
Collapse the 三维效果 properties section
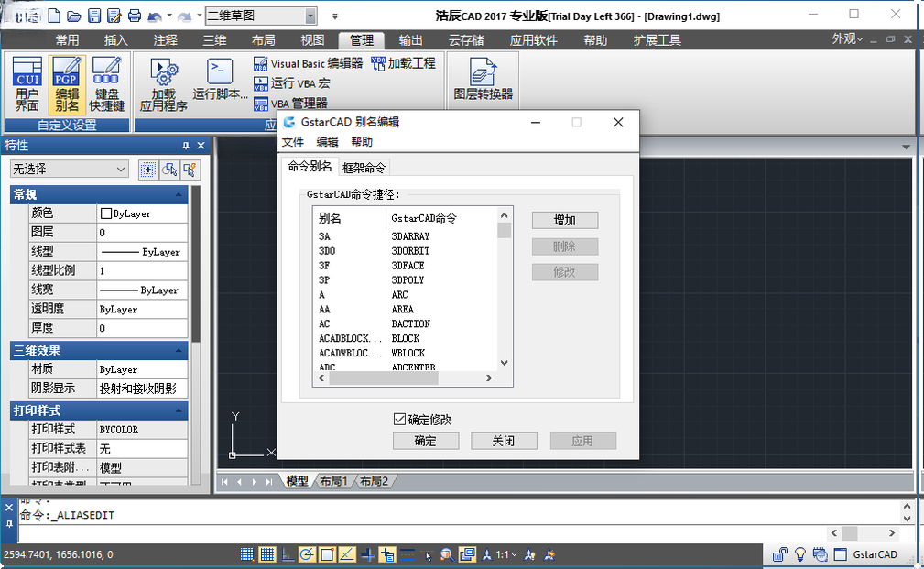(x=178, y=351)
